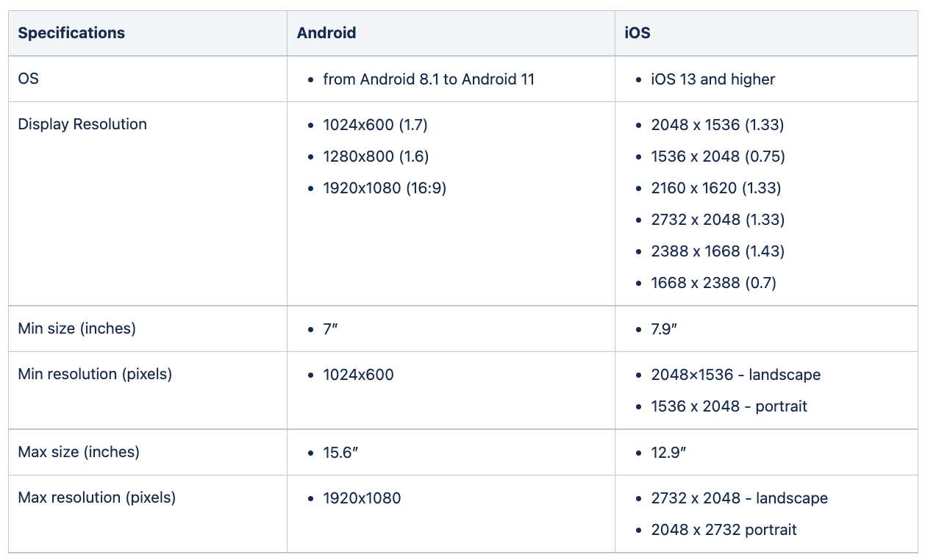Click the 1024x600 (1.7) resolution entry

[x=375, y=125]
